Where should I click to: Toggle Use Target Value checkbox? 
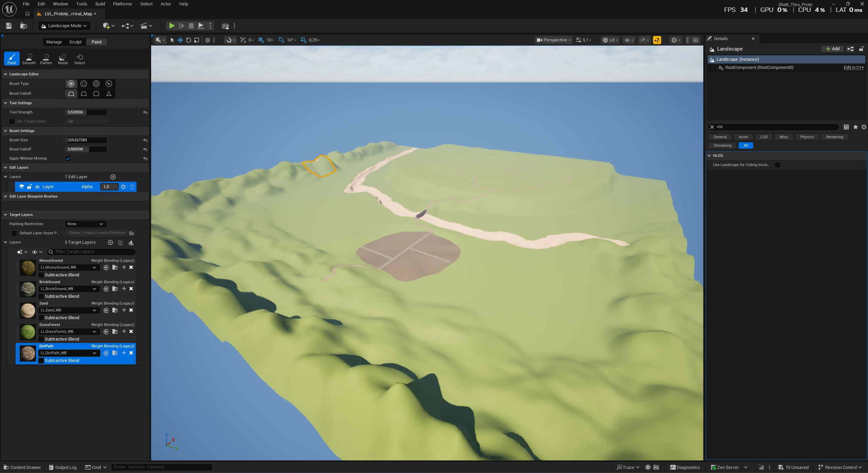point(12,122)
